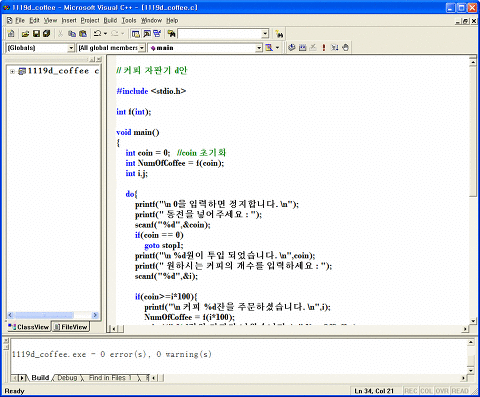Toggle the Output window icon

tap(147, 34)
